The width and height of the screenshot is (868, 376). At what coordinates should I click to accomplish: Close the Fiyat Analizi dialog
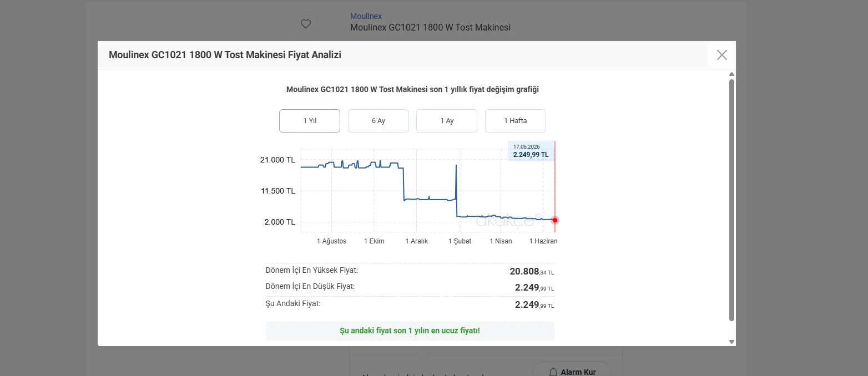tap(721, 55)
